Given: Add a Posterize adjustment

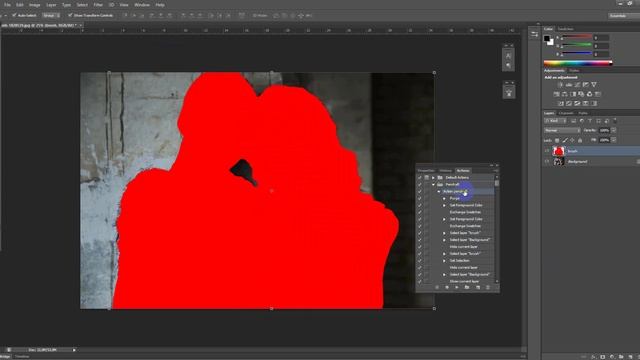Looking at the screenshot, I should [x=569, y=103].
